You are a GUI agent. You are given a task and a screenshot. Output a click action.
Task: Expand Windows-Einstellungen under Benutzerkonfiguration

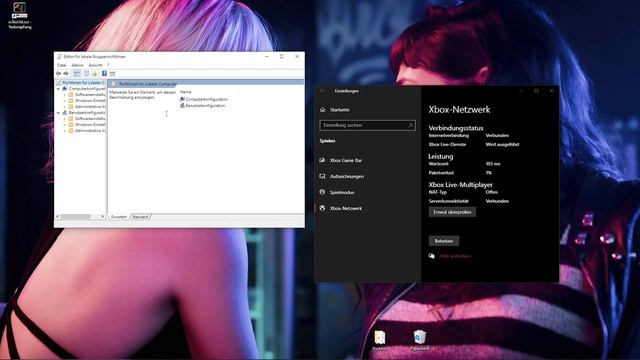64,124
